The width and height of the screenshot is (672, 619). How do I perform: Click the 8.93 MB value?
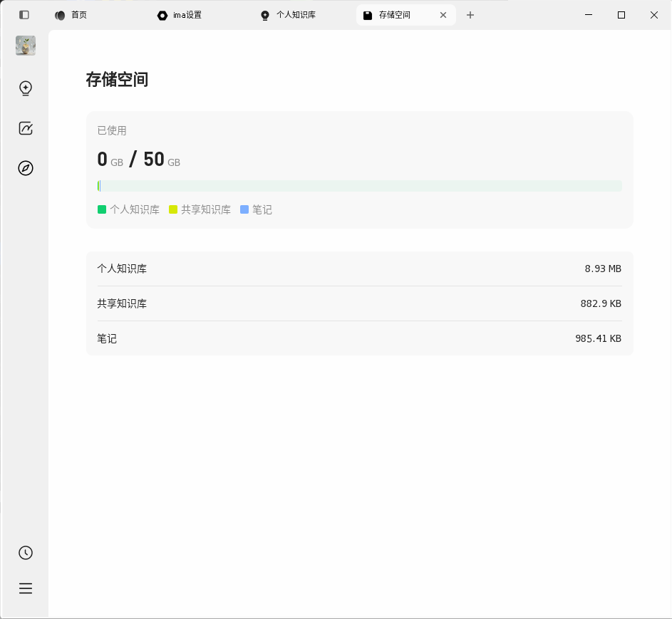(603, 269)
